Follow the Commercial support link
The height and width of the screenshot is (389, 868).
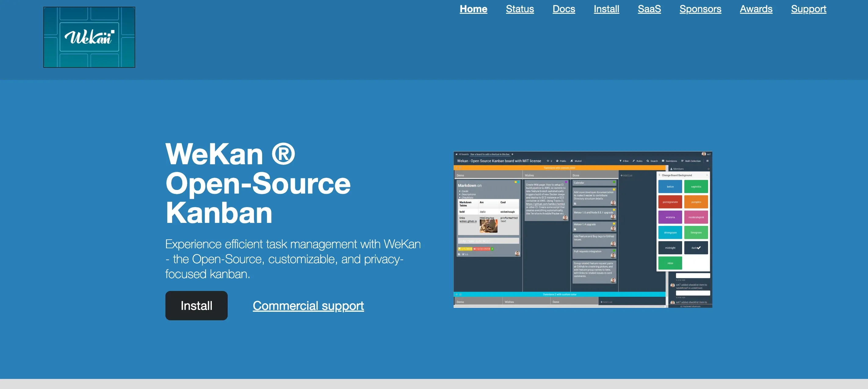coord(308,305)
